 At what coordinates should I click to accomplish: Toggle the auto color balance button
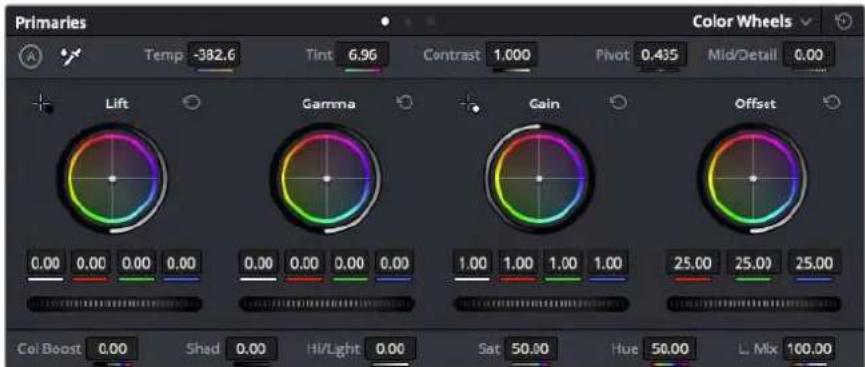[x=30, y=56]
